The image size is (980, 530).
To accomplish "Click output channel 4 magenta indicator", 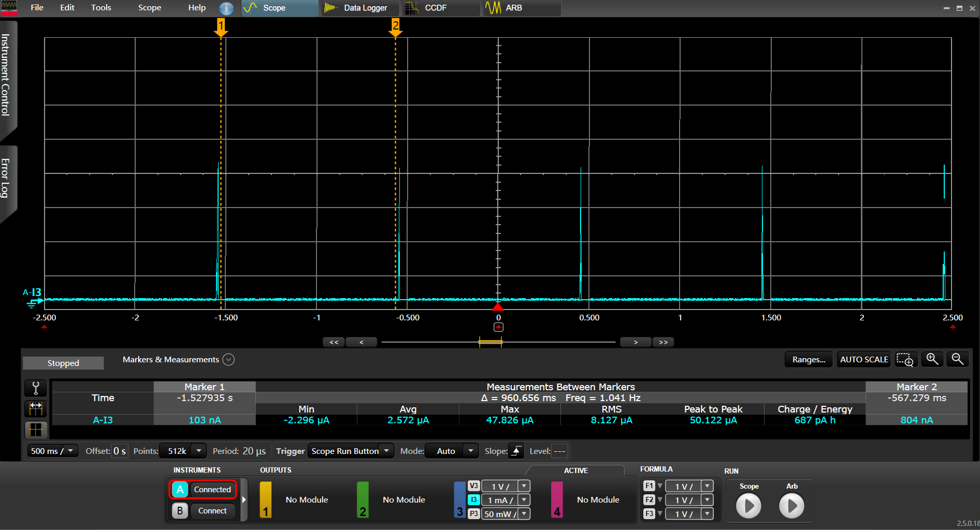I will [x=557, y=499].
